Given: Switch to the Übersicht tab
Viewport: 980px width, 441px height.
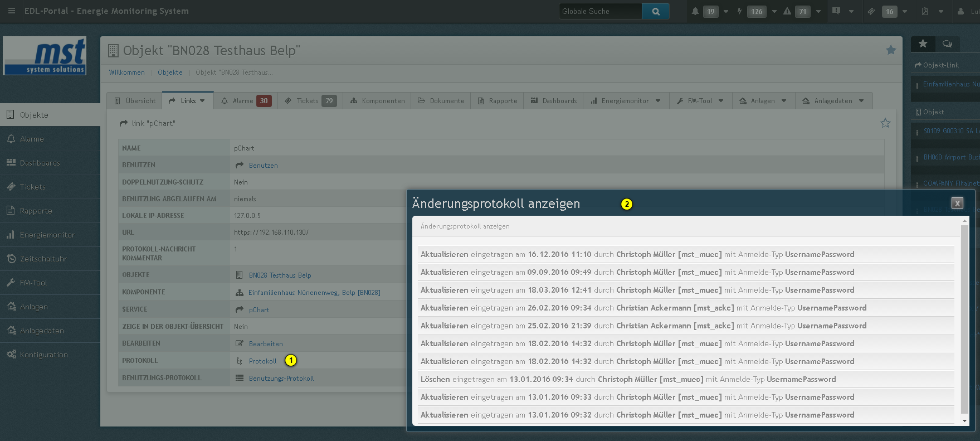Looking at the screenshot, I should [x=135, y=101].
